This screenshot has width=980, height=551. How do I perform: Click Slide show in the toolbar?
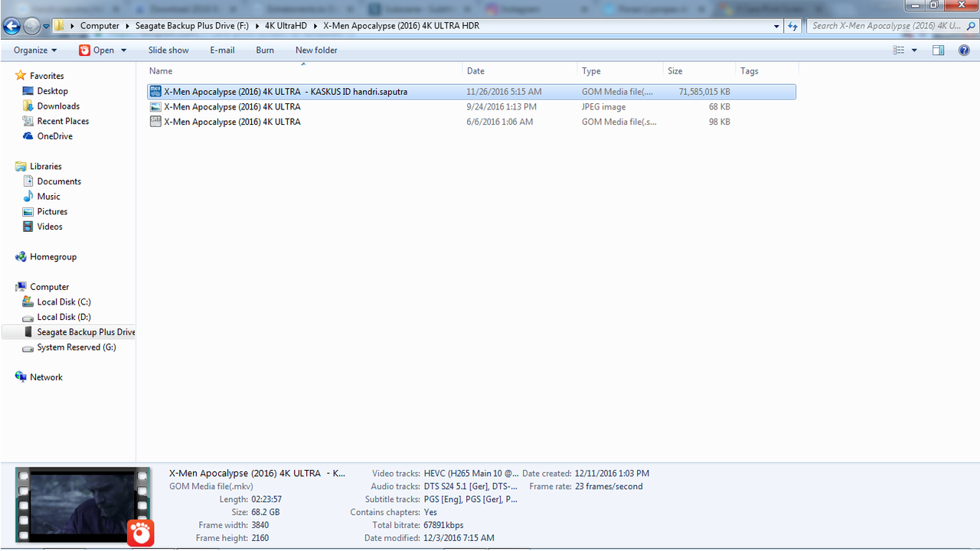point(168,50)
